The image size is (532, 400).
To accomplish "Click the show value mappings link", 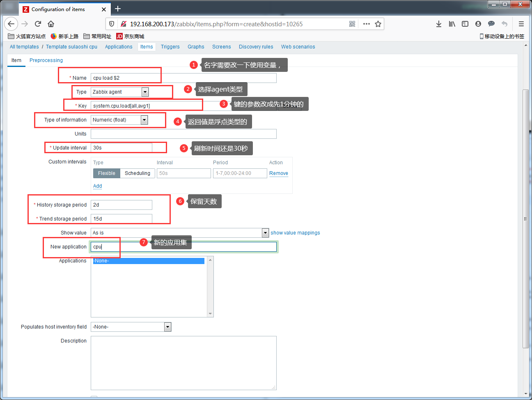I will coord(295,233).
